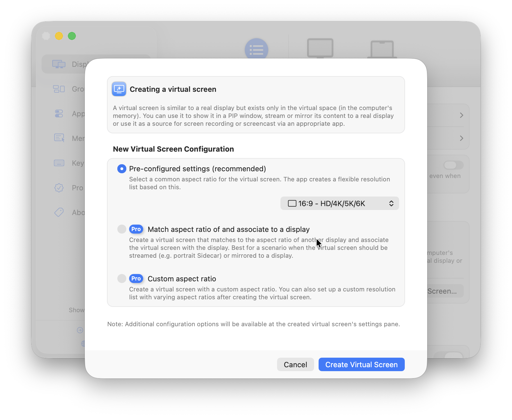Click the list icon in background toolbar
The width and height of the screenshot is (512, 420).
tap(256, 49)
